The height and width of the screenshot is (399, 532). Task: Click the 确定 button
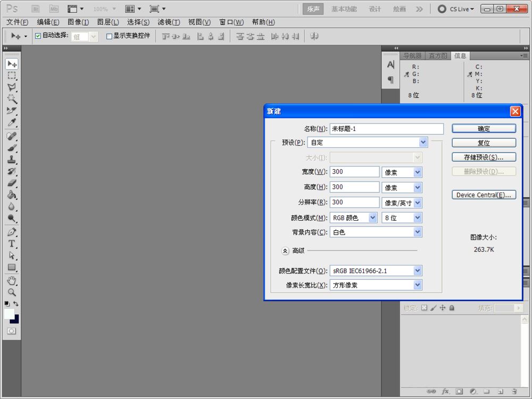click(x=484, y=128)
